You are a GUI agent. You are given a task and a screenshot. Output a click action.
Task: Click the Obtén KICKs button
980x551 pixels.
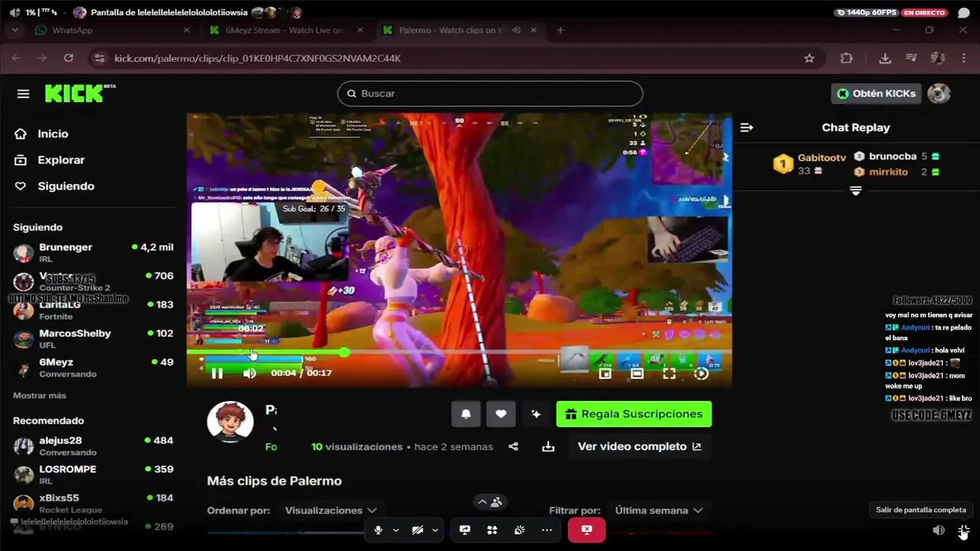tap(876, 93)
